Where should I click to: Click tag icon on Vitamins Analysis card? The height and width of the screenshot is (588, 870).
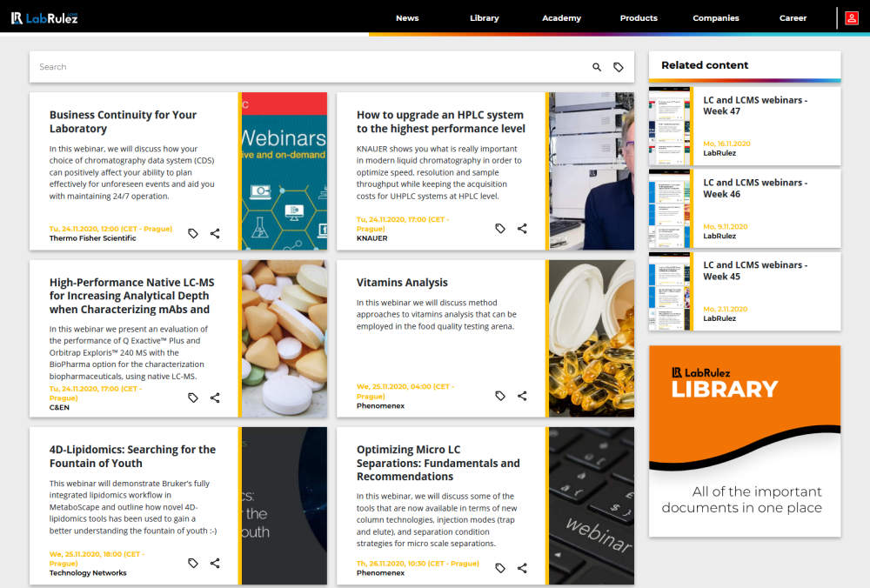click(500, 396)
